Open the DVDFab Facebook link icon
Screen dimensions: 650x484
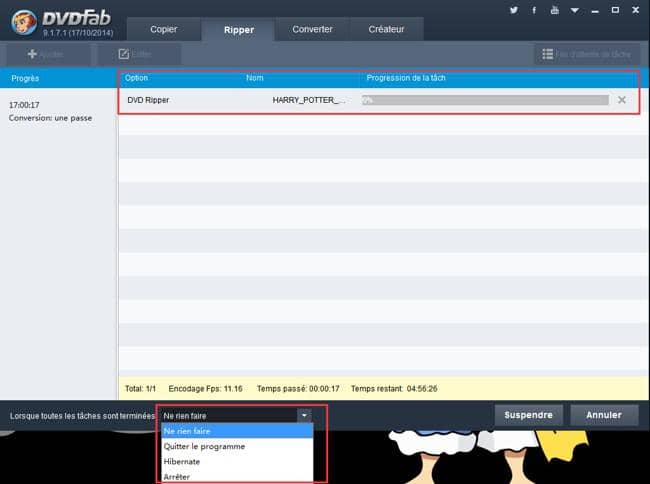coord(534,10)
